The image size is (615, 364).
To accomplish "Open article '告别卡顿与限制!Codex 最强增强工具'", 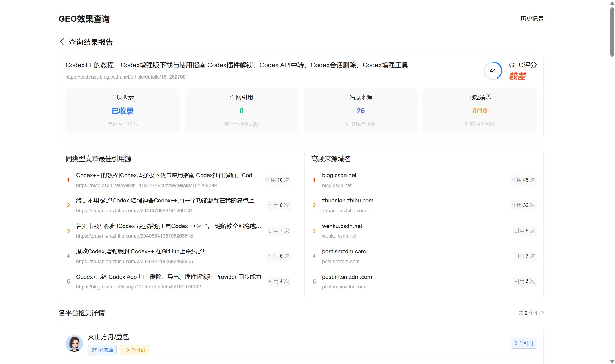I will tap(169, 226).
